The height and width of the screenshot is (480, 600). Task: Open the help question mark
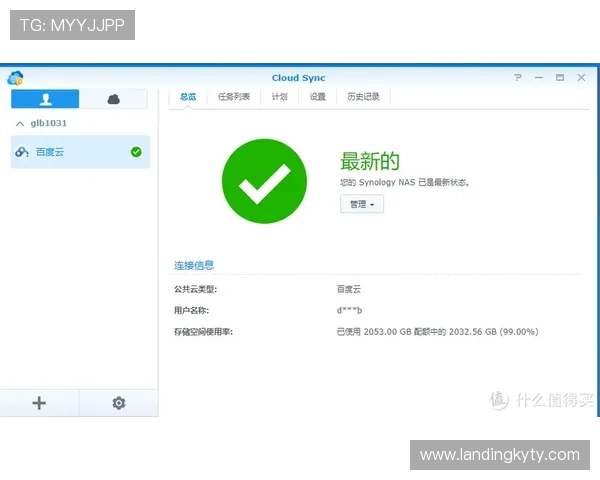pyautogui.click(x=518, y=78)
